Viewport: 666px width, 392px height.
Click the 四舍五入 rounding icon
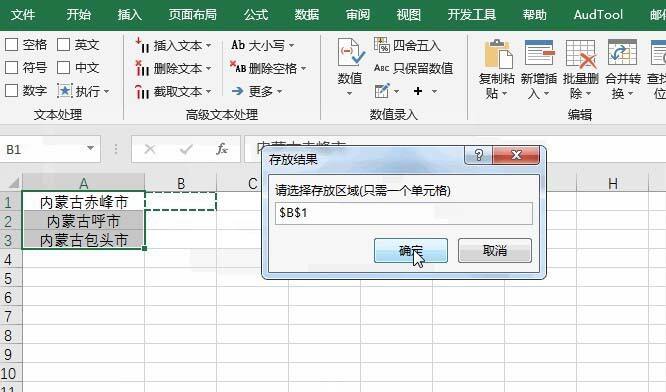(381, 45)
